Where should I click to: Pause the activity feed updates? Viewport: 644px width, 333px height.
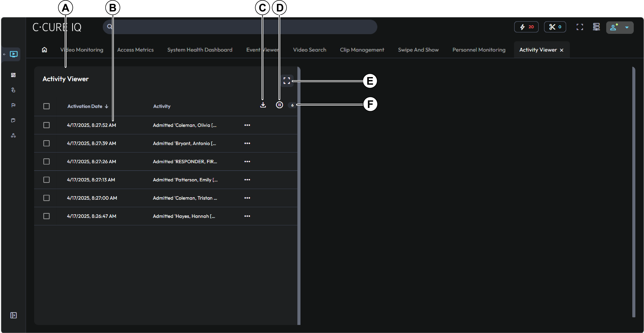279,105
